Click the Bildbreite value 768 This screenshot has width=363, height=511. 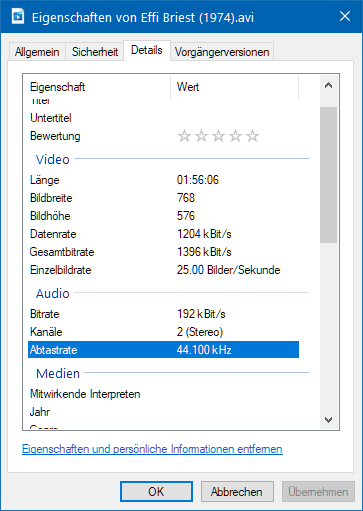pyautogui.click(x=186, y=198)
